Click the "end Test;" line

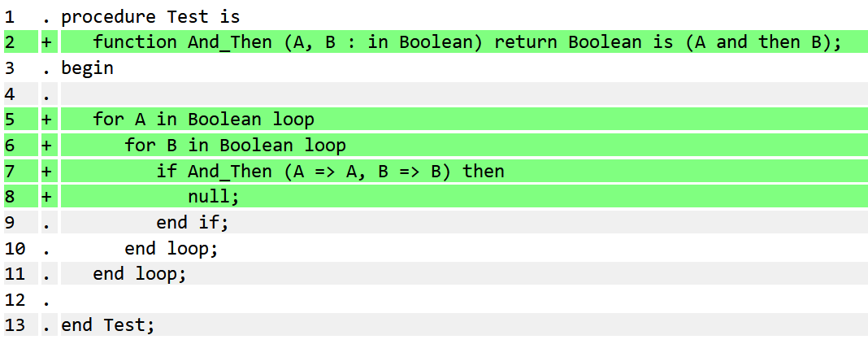107,326
